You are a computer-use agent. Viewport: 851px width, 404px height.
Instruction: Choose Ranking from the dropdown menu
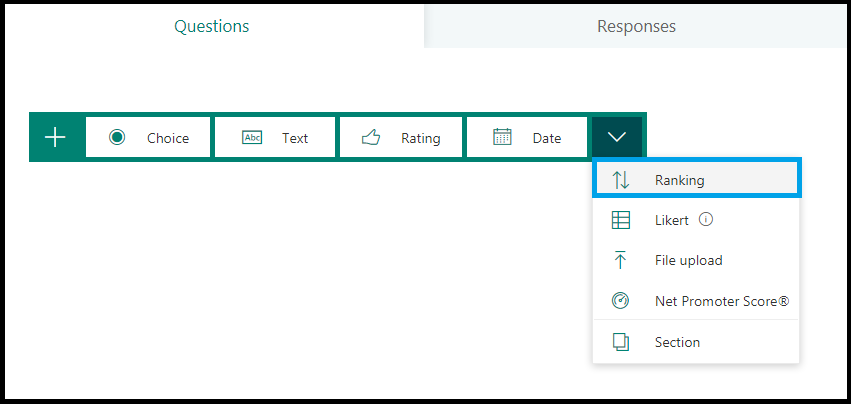click(696, 180)
